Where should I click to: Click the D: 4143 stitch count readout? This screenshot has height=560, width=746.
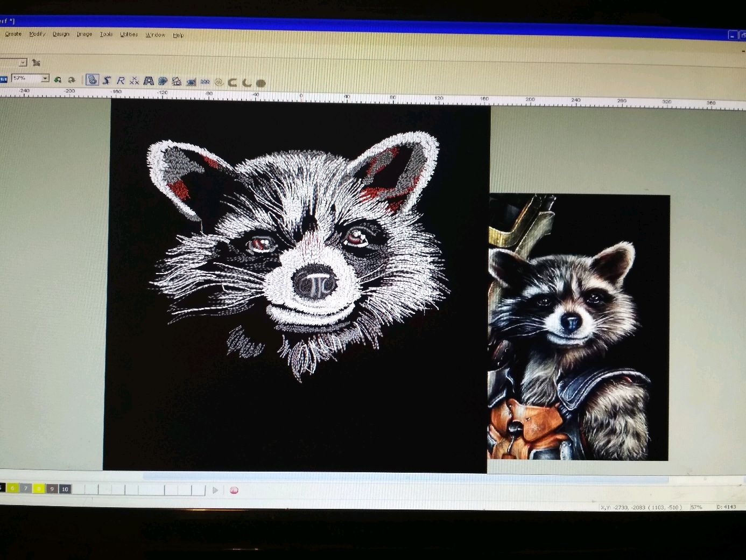coord(726,507)
